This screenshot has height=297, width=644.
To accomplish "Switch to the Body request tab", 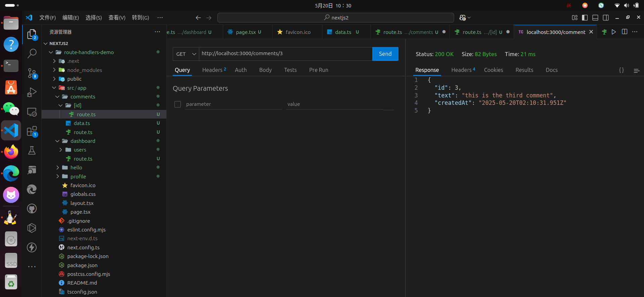I will click(x=265, y=70).
